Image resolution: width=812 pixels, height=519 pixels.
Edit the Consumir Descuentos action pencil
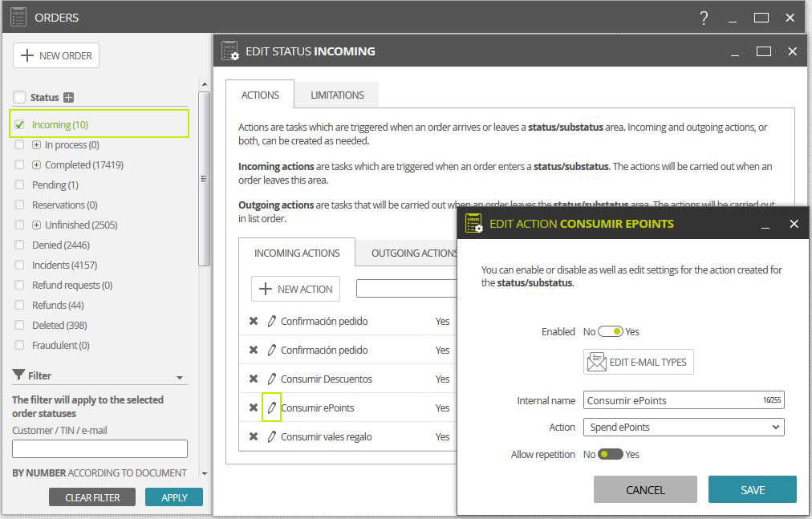click(271, 379)
